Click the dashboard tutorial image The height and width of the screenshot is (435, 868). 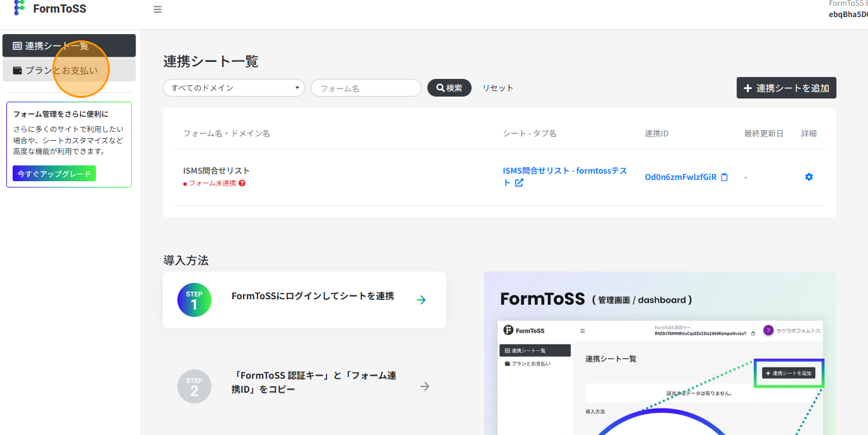660,354
